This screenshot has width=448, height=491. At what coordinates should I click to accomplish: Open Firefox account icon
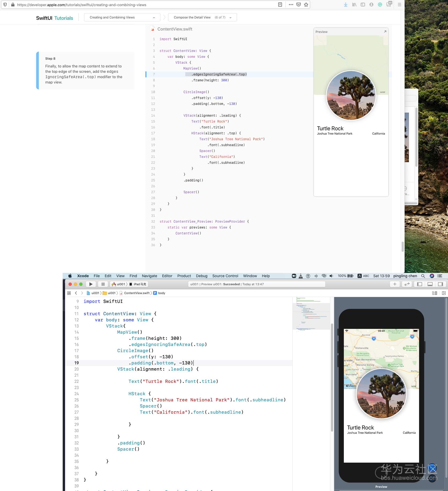(371, 5)
